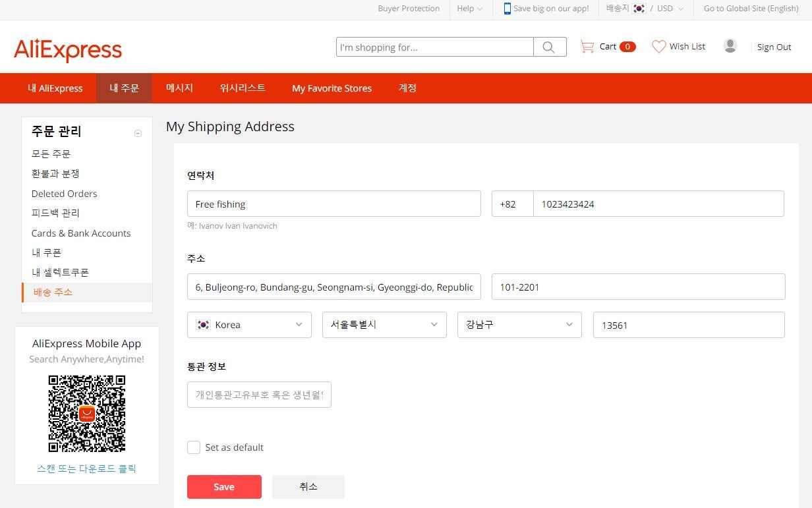812x508 pixels.
Task: Toggle the Set as default checkbox
Action: 194,447
